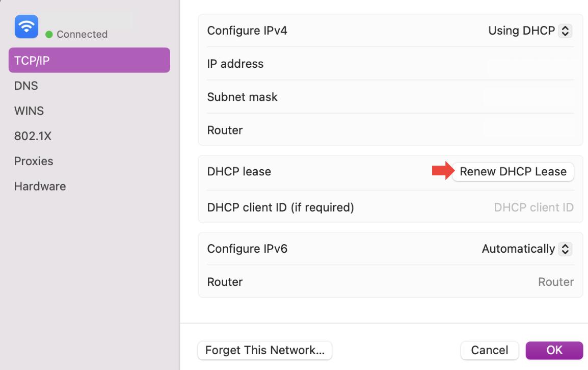Click Forget This Network
588x370 pixels.
pos(264,351)
